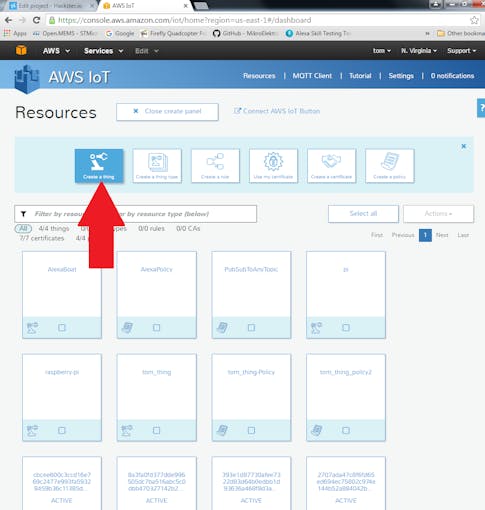Open the tom account dropdown

pos(382,51)
